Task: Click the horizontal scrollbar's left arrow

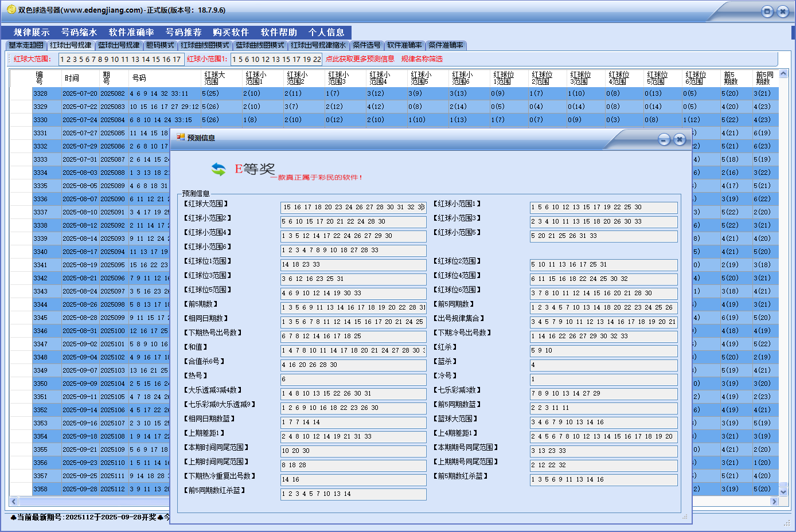Action: click(x=14, y=501)
